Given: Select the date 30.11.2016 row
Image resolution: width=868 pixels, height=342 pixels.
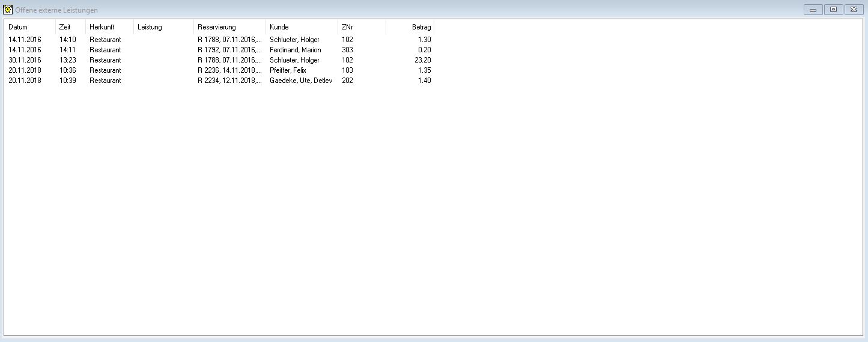Looking at the screenshot, I should [x=219, y=60].
